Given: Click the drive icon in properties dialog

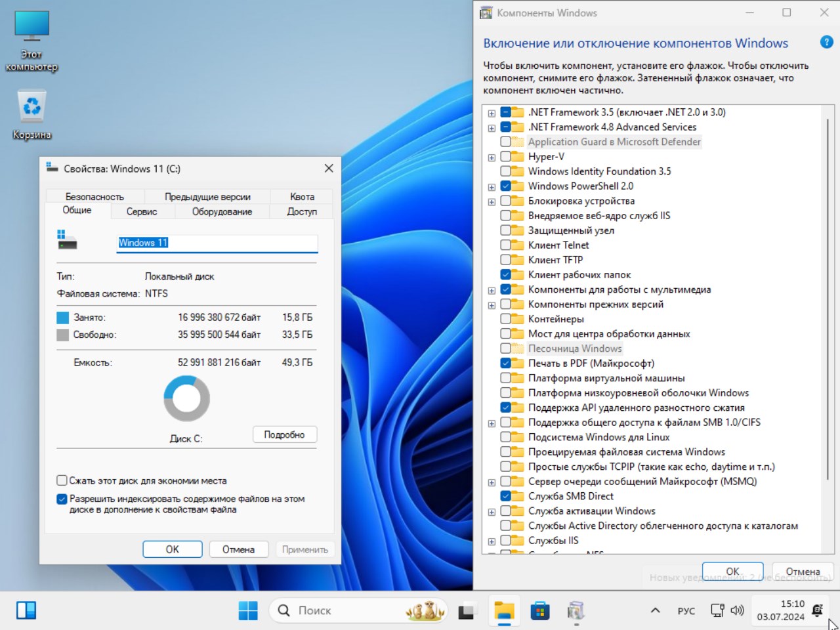Looking at the screenshot, I should point(67,240).
